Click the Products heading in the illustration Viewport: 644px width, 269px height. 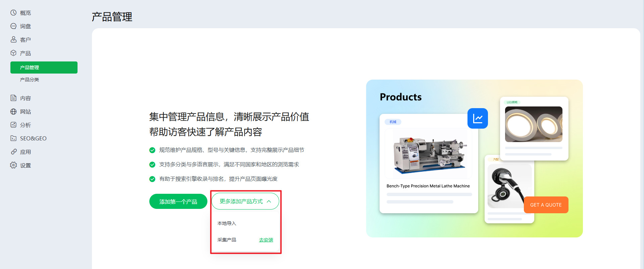pos(401,97)
